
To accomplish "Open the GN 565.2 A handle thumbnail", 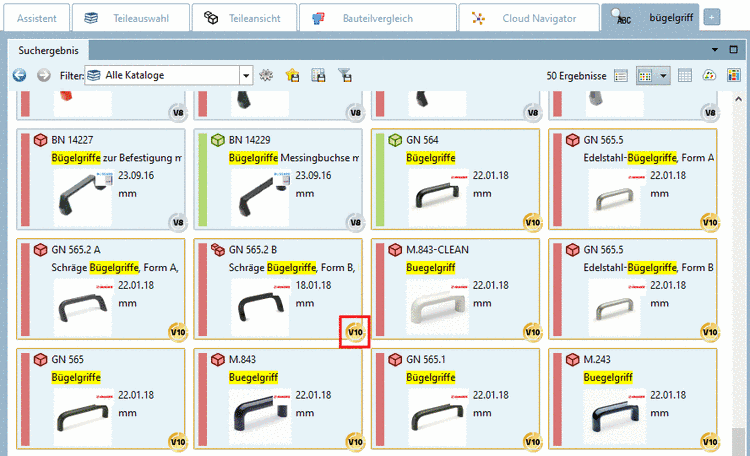I will click(x=83, y=307).
